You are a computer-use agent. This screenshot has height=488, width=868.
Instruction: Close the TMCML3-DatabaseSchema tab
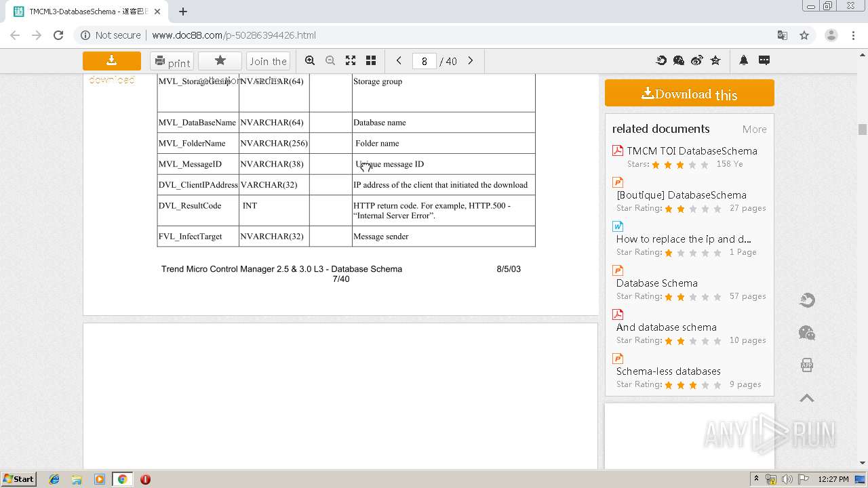pos(157,12)
